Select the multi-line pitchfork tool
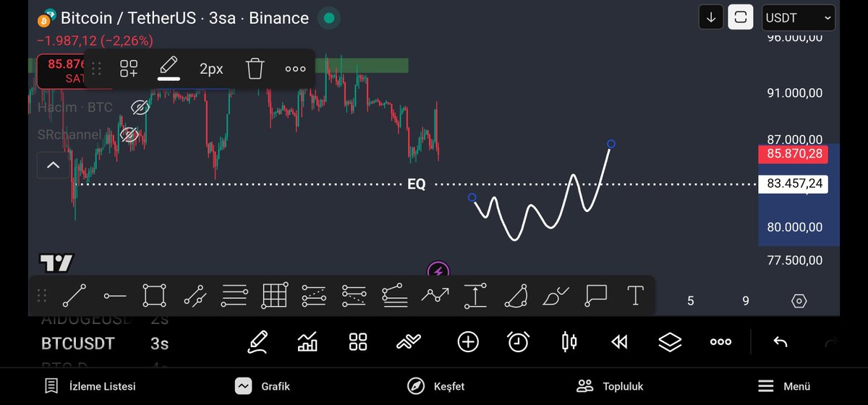The width and height of the screenshot is (868, 405). coord(234,296)
